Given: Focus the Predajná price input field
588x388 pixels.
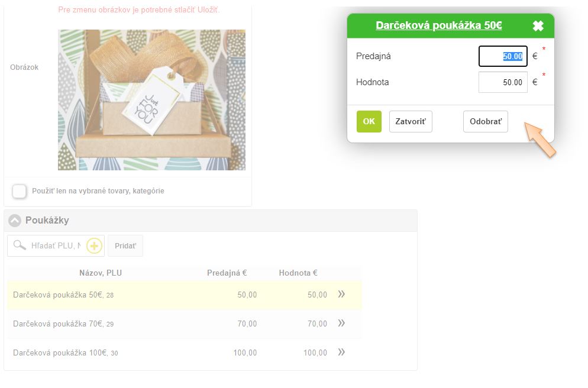Looking at the screenshot, I should point(503,56).
